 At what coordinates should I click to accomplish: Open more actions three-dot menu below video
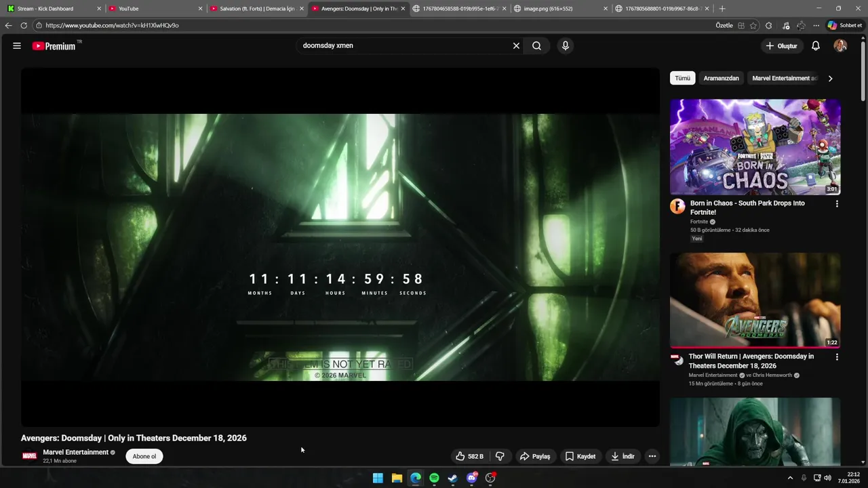click(x=652, y=456)
